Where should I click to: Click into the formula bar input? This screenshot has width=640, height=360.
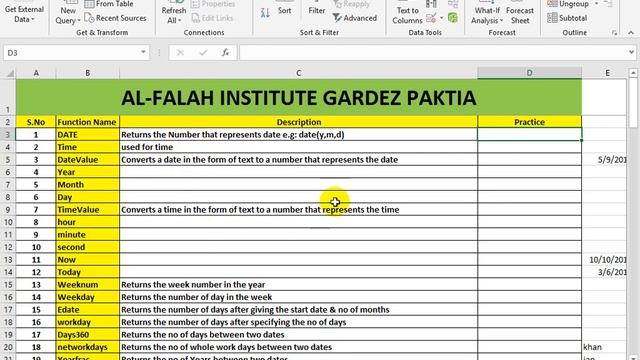(x=433, y=53)
